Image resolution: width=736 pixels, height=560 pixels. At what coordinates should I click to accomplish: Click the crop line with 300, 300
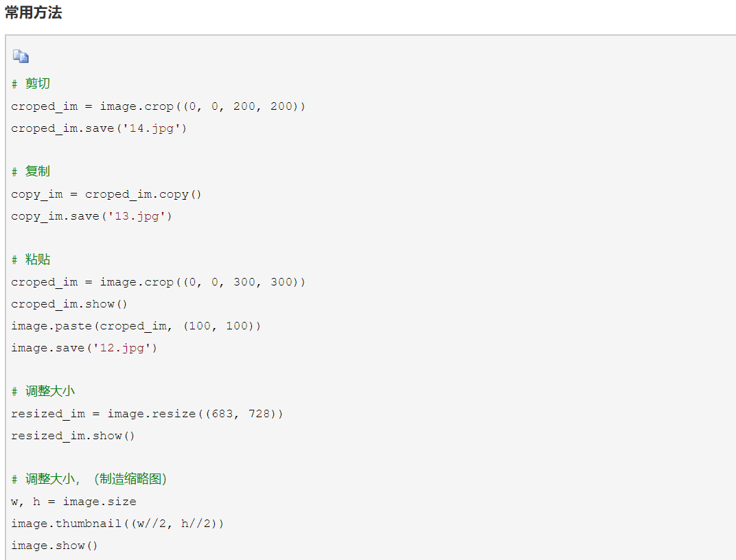[158, 282]
